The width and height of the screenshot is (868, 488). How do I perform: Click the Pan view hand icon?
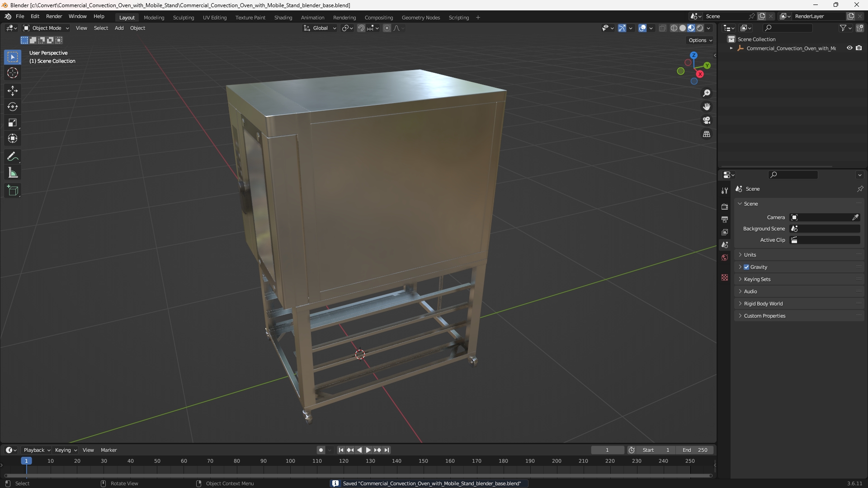pyautogui.click(x=707, y=107)
